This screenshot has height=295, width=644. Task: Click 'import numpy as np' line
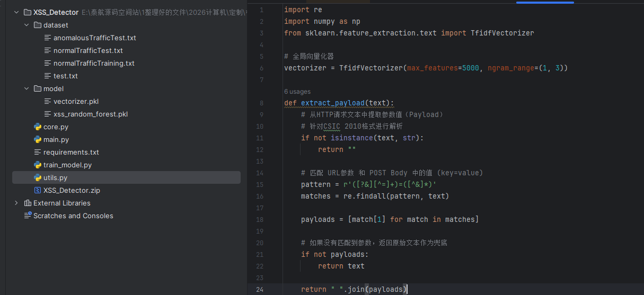tap(322, 21)
